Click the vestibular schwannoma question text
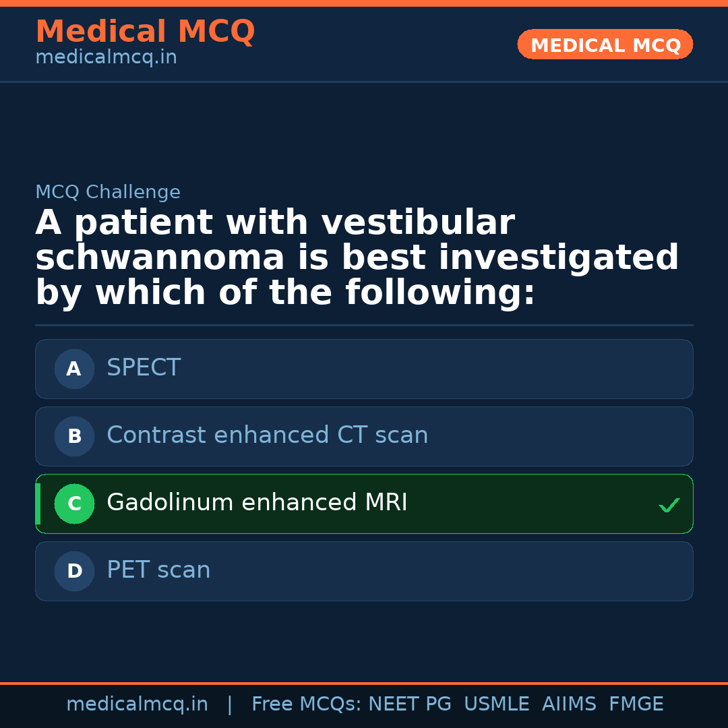Image resolution: width=728 pixels, height=728 pixels. (x=357, y=258)
